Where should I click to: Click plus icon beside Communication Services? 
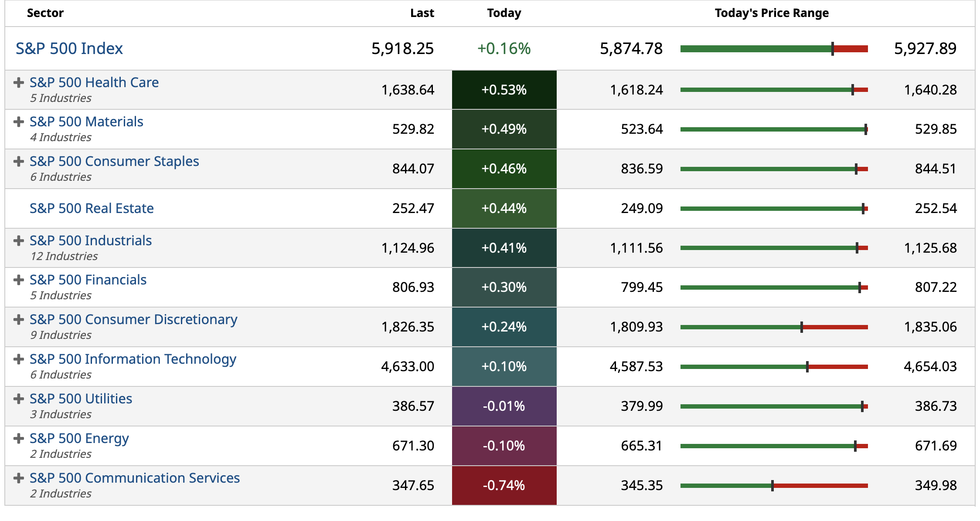(18, 478)
